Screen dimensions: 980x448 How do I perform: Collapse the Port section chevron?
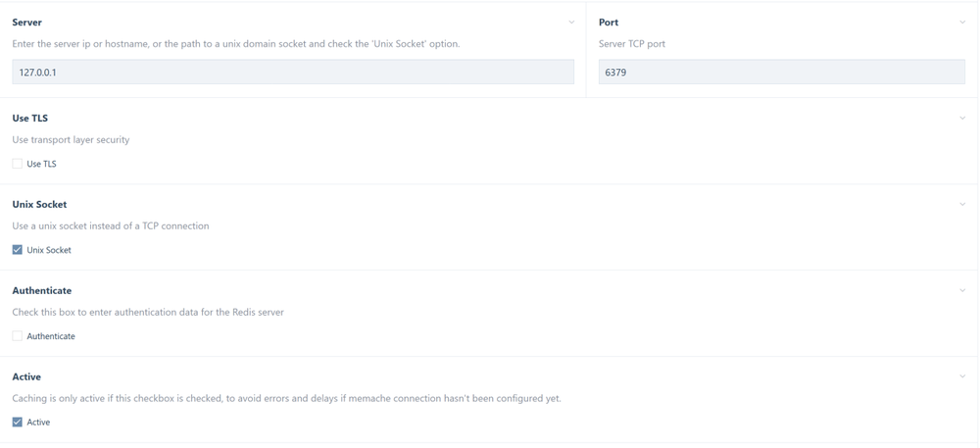click(962, 22)
